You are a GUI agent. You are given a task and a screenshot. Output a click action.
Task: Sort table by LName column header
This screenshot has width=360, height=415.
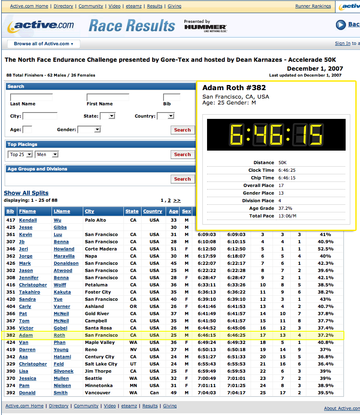point(62,211)
